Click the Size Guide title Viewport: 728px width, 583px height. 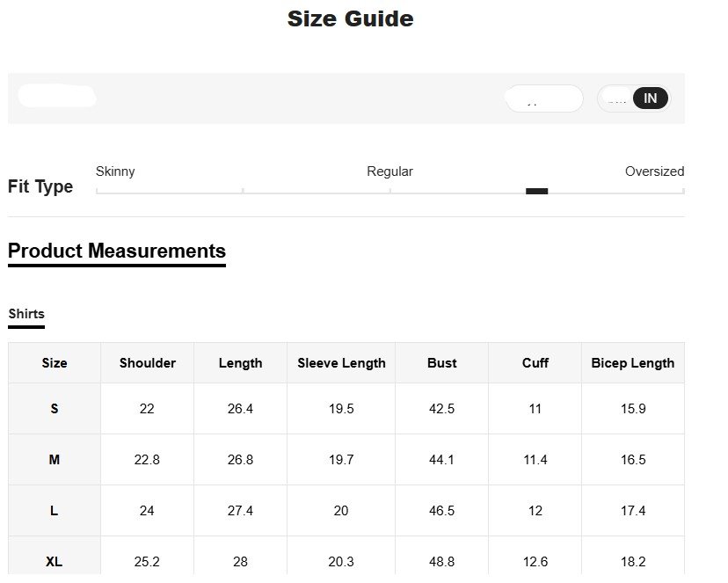coord(350,18)
